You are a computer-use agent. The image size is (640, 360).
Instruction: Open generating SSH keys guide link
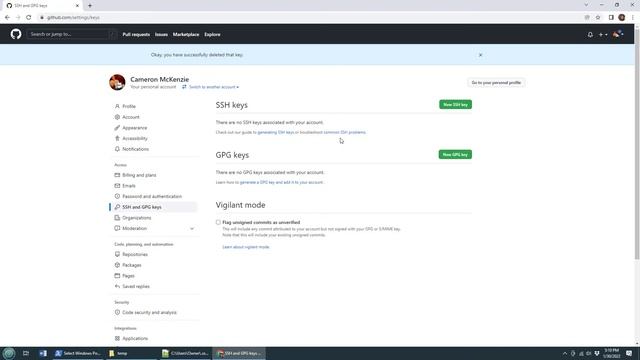tap(276, 132)
